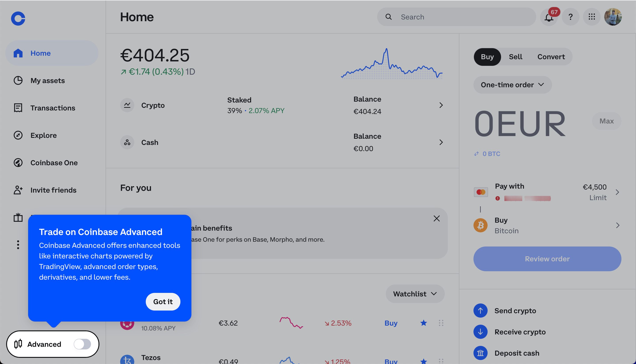Expand the Buy Bitcoin chevron
Viewport: 636px width, 364px height.
pyautogui.click(x=617, y=225)
